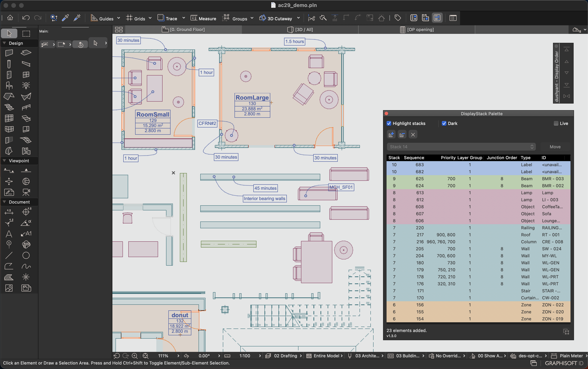The image size is (588, 369).
Task: Select the Stair tool in Design
Action: pos(9,107)
